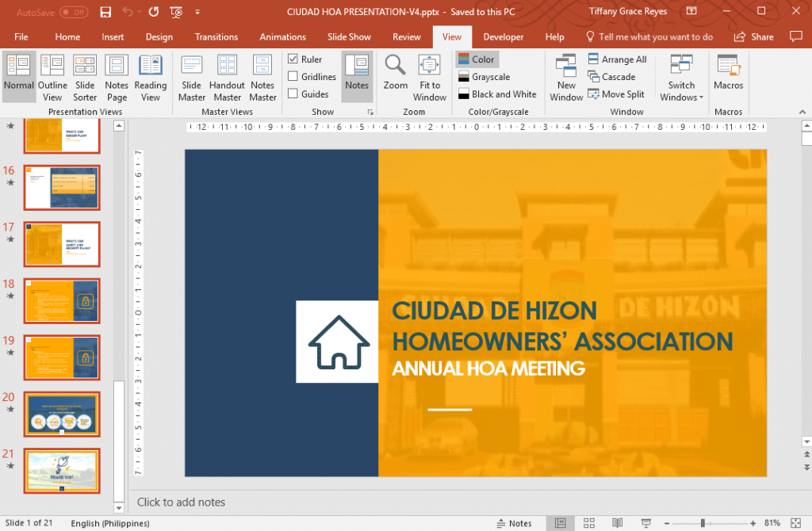Open the Zoom dialog
Screen dimensions: 812x531
tap(396, 77)
